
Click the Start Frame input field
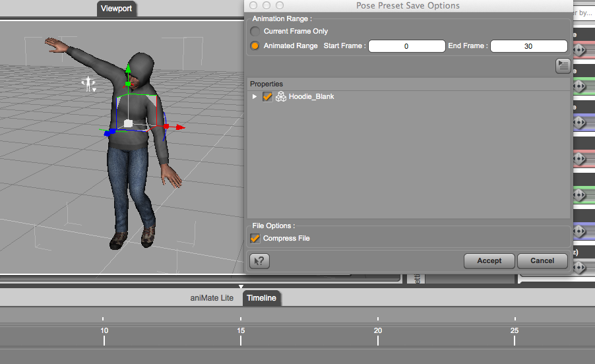(407, 46)
